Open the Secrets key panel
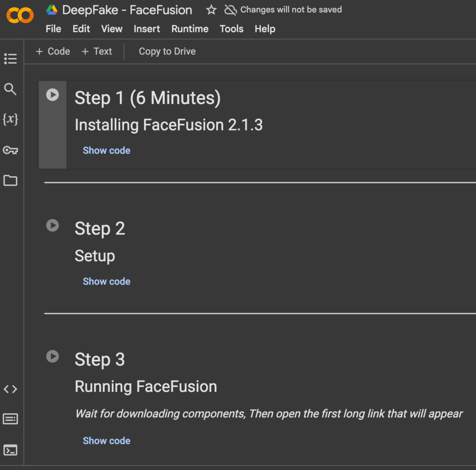476x470 pixels. 10,150
